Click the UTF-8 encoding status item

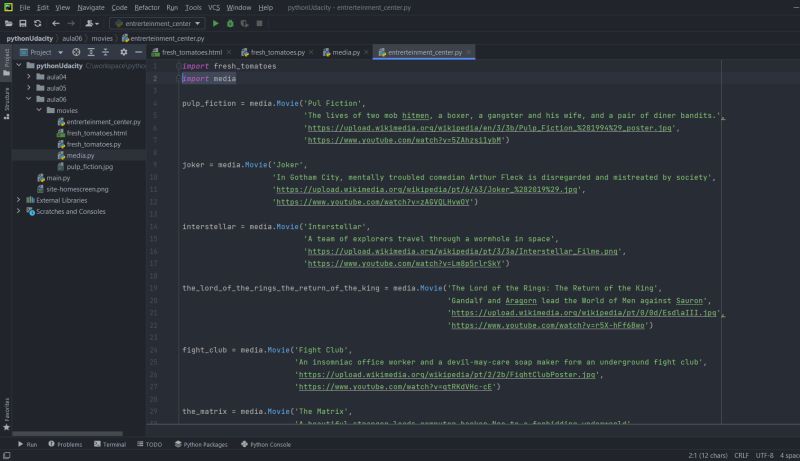tap(764, 455)
